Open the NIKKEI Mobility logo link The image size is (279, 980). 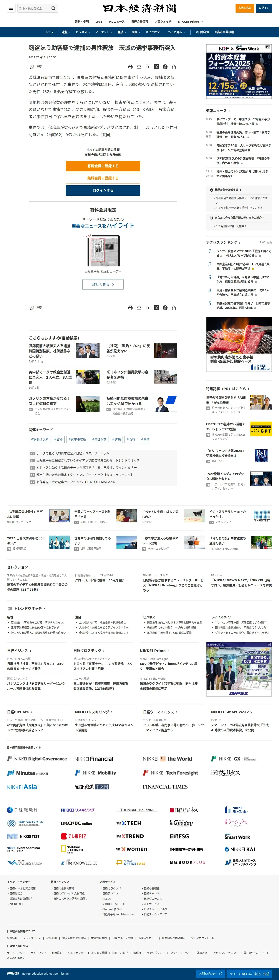click(95, 773)
